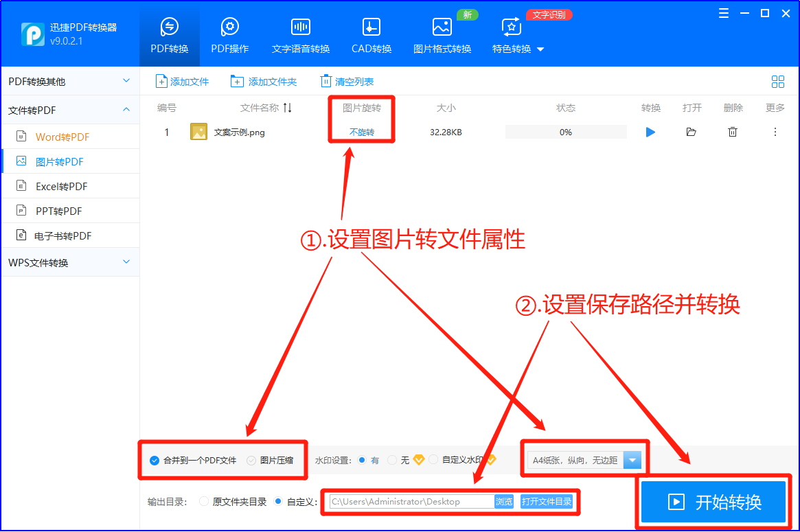Open the PDF转换 tab
The width and height of the screenshot is (800, 532).
tap(170, 35)
